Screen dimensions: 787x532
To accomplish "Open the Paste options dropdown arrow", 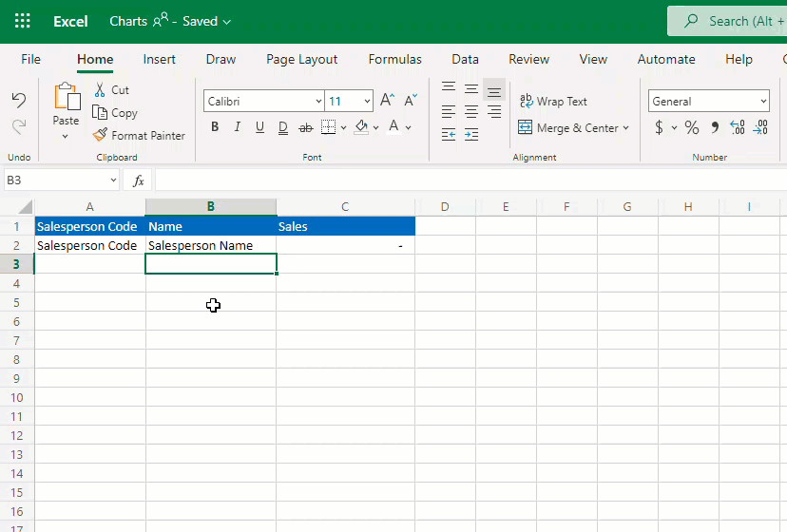I will (66, 137).
